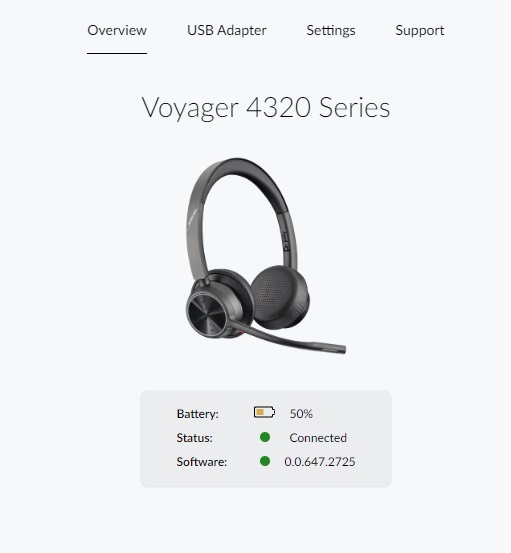
Task: Click the green Status indicator dot
Action: tap(265, 437)
